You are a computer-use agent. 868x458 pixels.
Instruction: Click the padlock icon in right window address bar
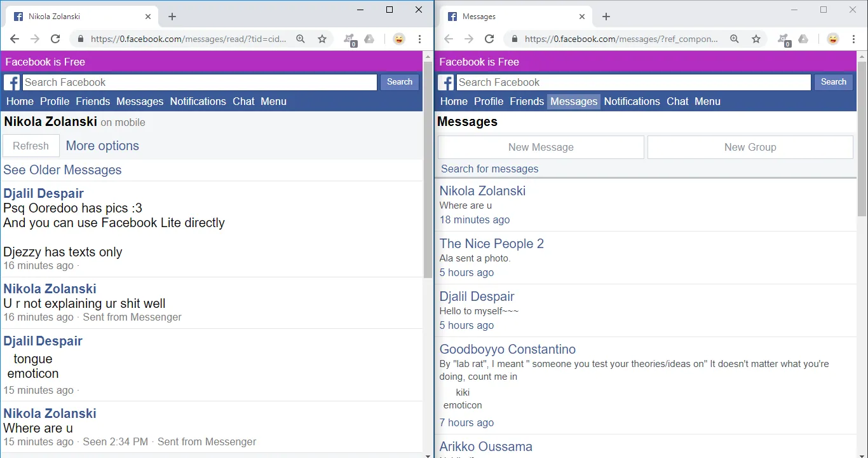515,39
